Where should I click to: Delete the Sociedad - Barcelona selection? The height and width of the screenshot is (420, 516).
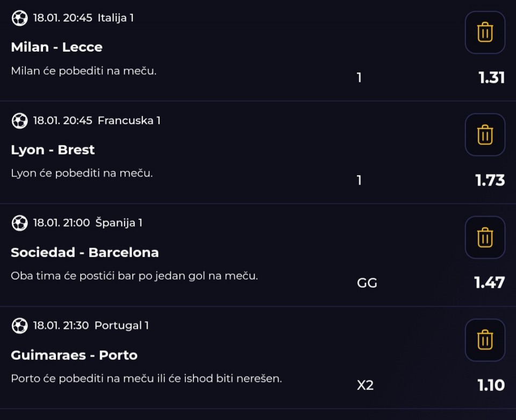coord(485,237)
